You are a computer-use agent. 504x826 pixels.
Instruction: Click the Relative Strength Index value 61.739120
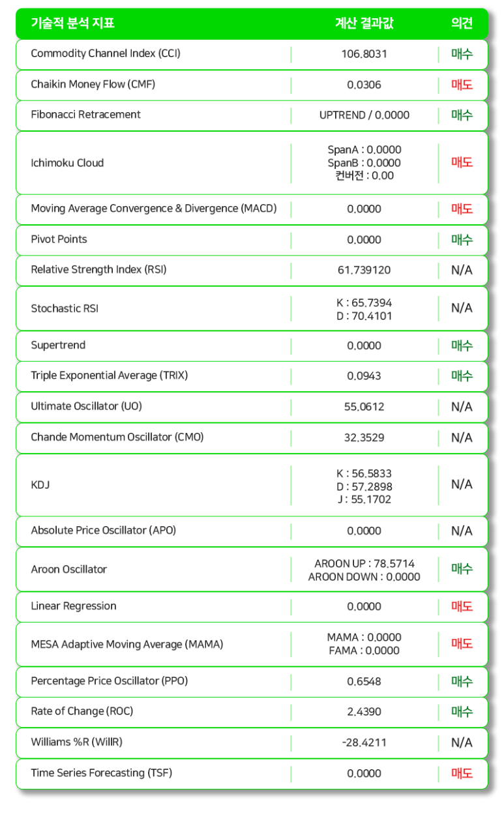pos(364,270)
